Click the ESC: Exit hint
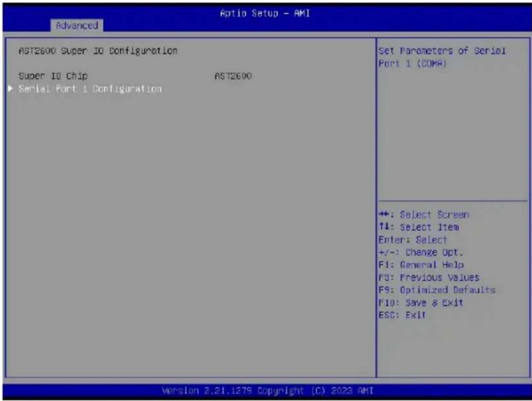Screen dimensions: 532x401 click(402, 315)
